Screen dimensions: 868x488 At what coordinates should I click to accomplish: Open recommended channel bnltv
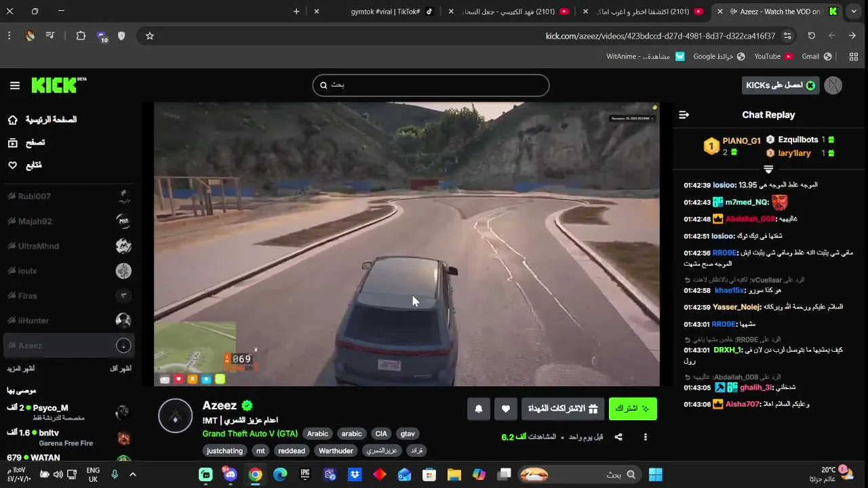coord(69,436)
